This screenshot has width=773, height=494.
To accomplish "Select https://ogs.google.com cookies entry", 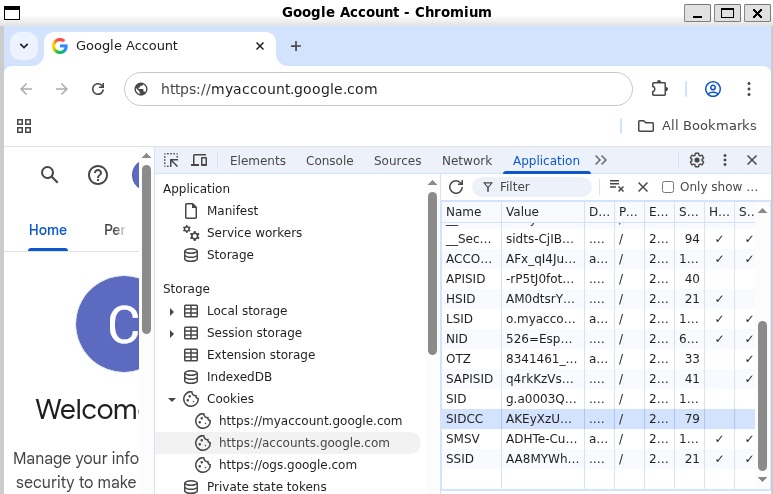I will point(287,465).
